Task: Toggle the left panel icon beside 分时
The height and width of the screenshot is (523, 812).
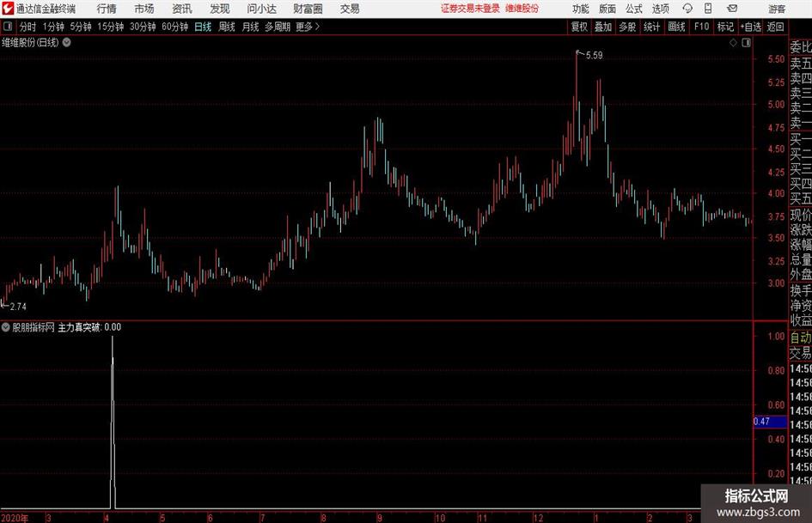Action: click(8, 27)
